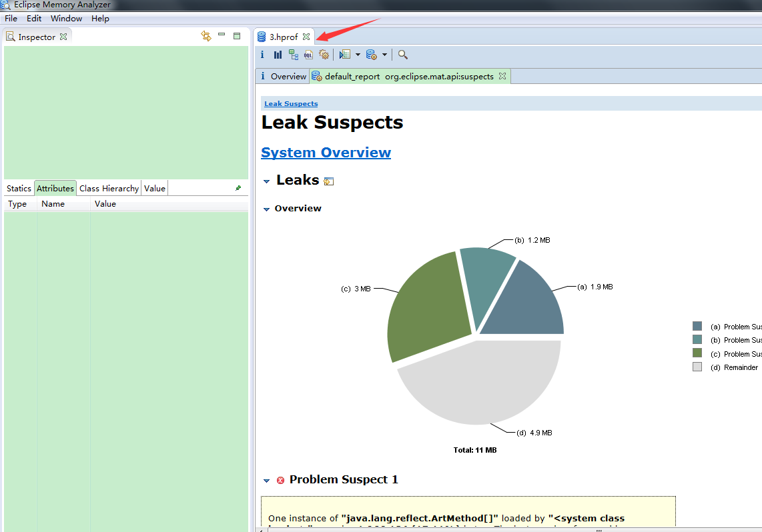Image resolution: width=762 pixels, height=532 pixels.
Task: Collapse Problem Suspect 1 section
Action: point(266,481)
